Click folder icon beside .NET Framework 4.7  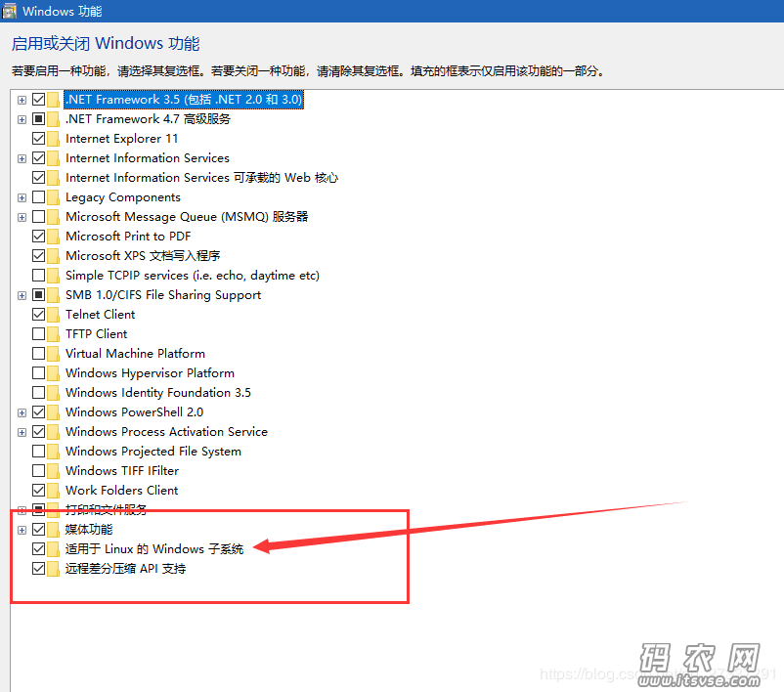[54, 119]
